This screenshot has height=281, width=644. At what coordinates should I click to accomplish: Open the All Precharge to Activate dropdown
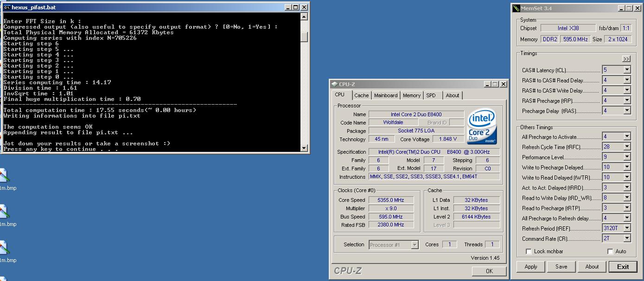coord(627,137)
